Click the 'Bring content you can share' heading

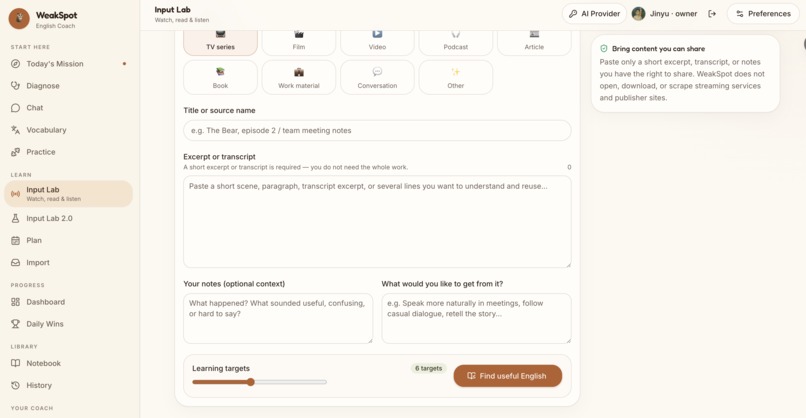[658, 49]
